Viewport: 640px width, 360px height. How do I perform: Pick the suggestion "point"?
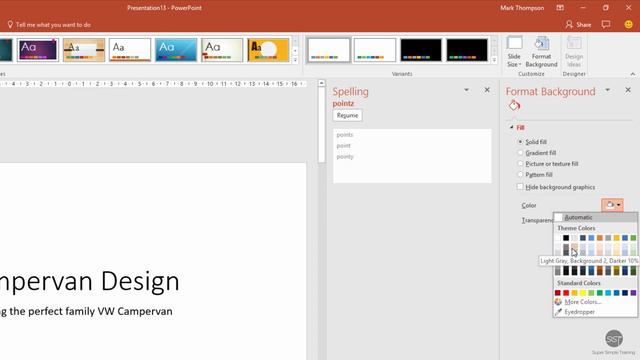click(x=344, y=146)
